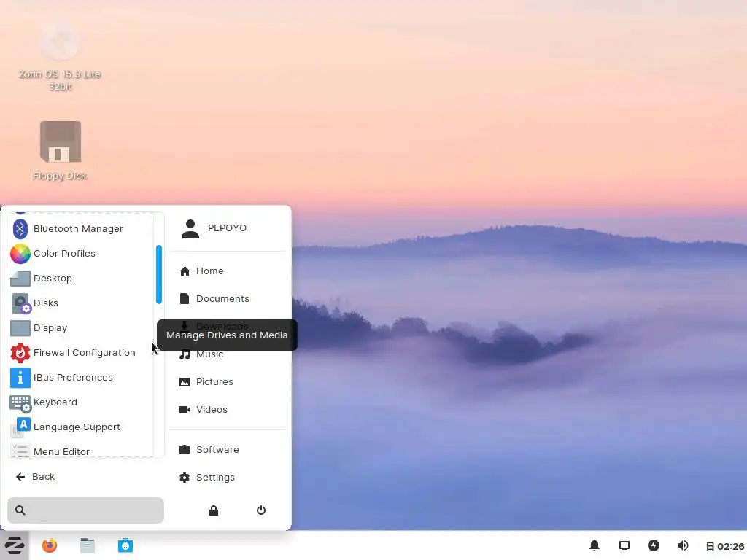Open the Desktop settings icon
The height and width of the screenshot is (560, 747).
[x=20, y=278]
